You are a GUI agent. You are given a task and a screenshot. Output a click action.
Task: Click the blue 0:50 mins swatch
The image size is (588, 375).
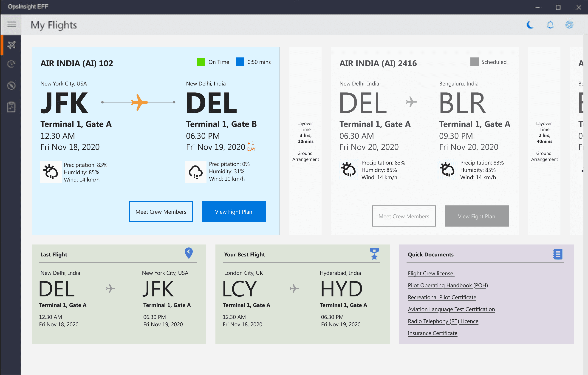point(240,62)
